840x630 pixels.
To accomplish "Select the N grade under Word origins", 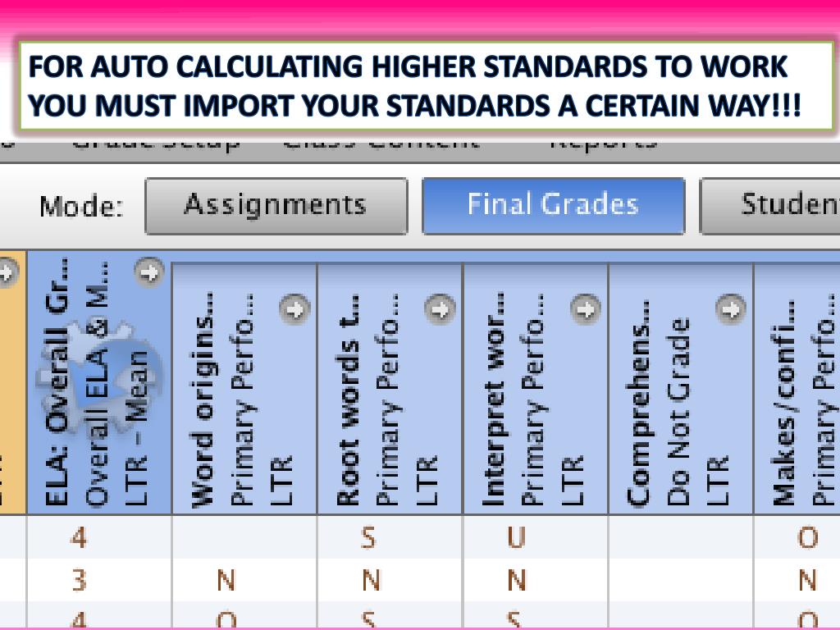I will (x=226, y=580).
